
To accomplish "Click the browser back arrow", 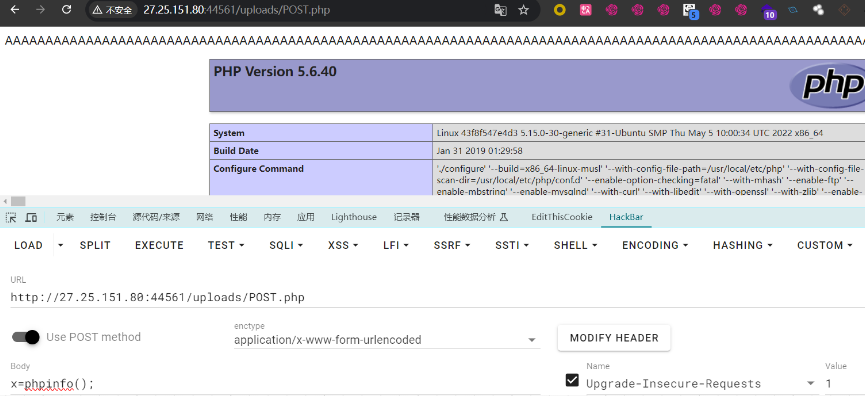I will (x=15, y=9).
